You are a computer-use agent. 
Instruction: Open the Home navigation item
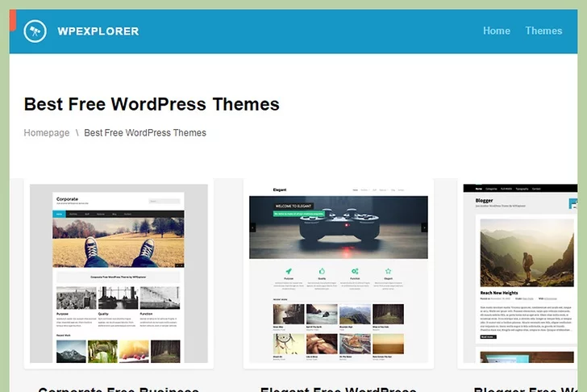[496, 31]
